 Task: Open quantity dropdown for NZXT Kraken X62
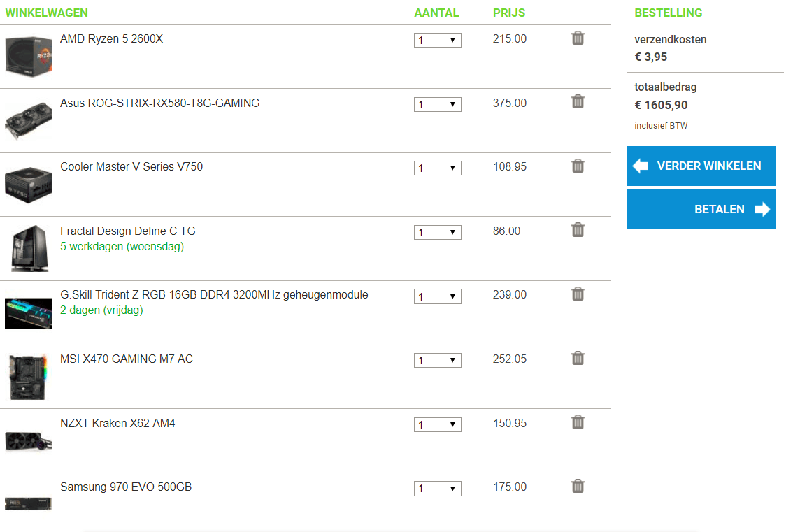click(x=438, y=424)
